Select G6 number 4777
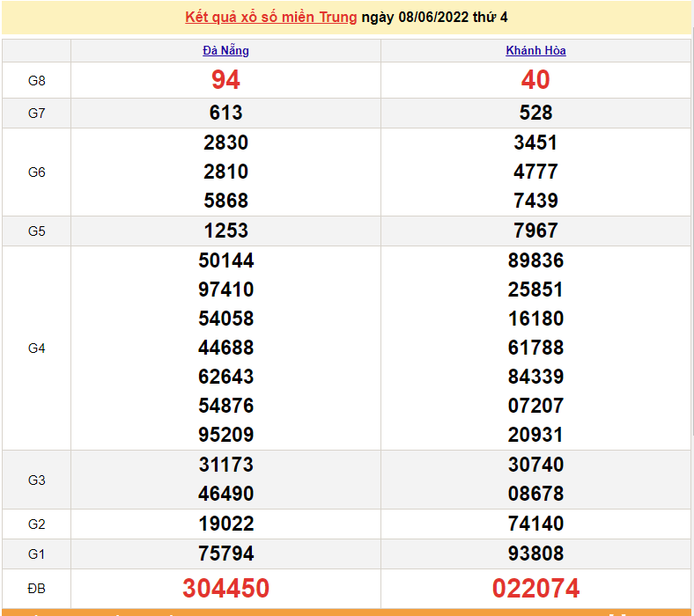This screenshot has width=694, height=616. (x=535, y=172)
